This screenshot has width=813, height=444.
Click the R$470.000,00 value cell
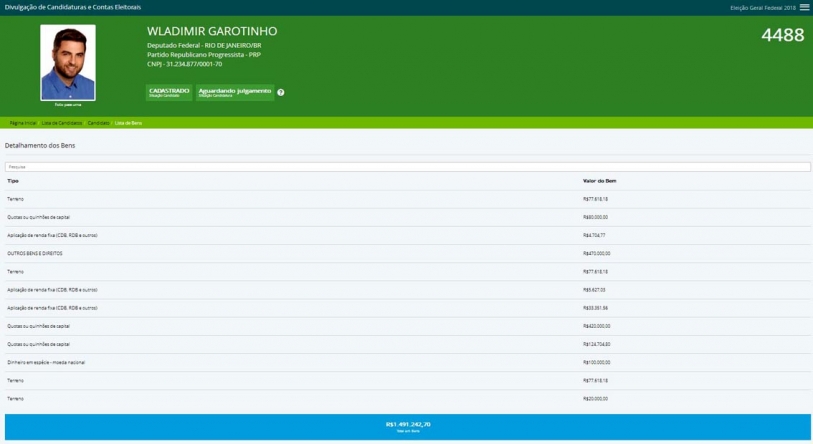(597, 253)
